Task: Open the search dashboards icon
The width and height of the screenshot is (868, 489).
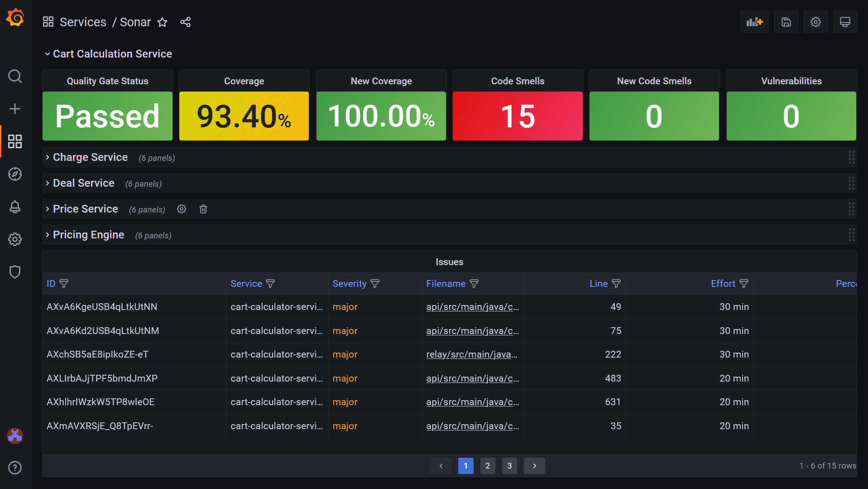Action: coord(15,76)
